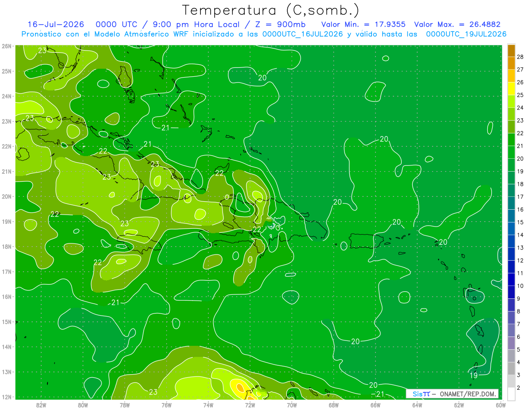This screenshot has height=411, width=532.
Task: Select the longitude label '68W'
Action: tap(333, 404)
